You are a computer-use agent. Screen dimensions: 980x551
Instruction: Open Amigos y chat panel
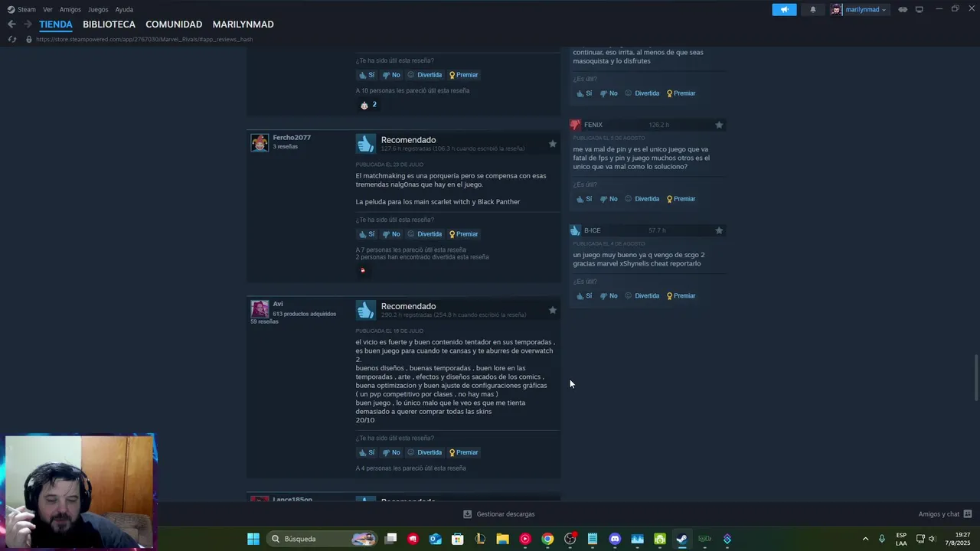tap(945, 514)
